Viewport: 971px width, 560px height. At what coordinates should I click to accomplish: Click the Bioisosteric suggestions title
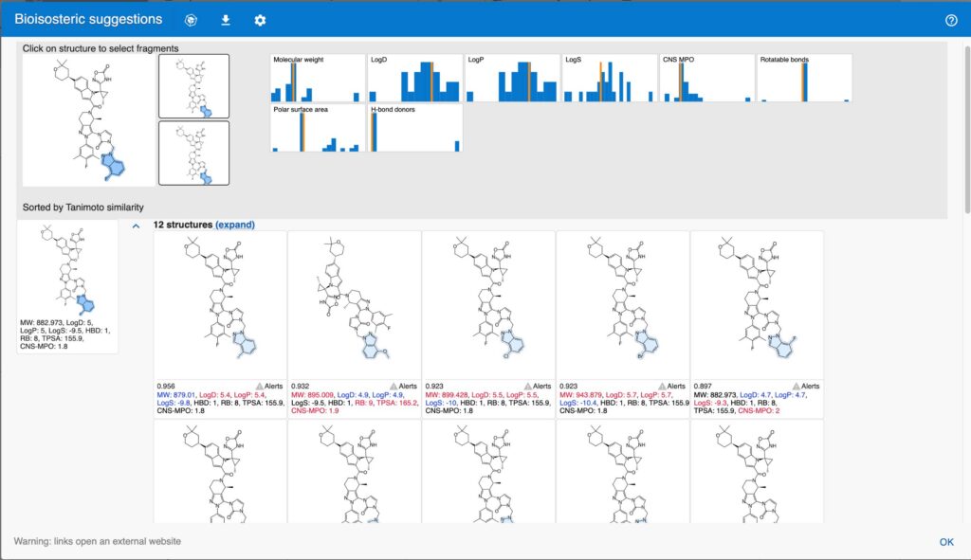[x=87, y=18]
